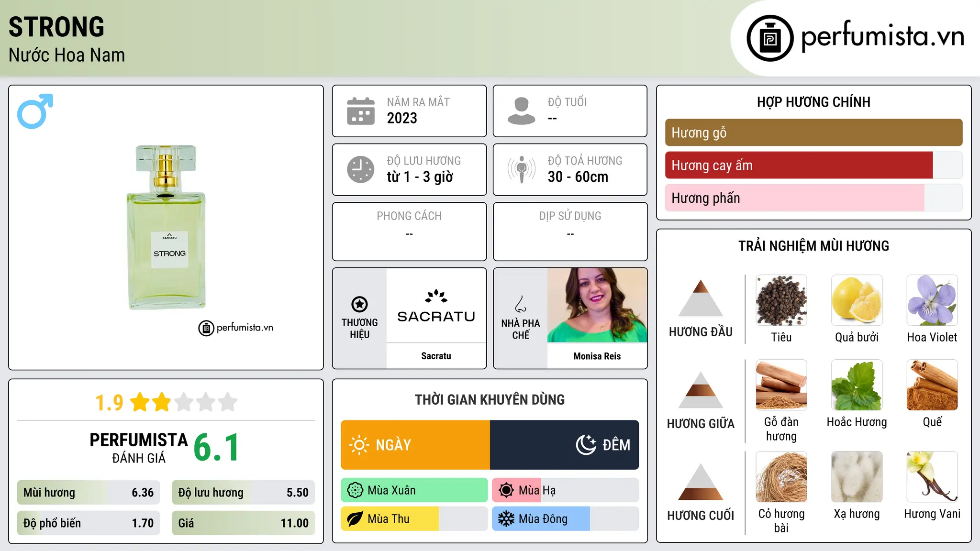
Task: Click the blue male gender symbol
Action: [35, 111]
